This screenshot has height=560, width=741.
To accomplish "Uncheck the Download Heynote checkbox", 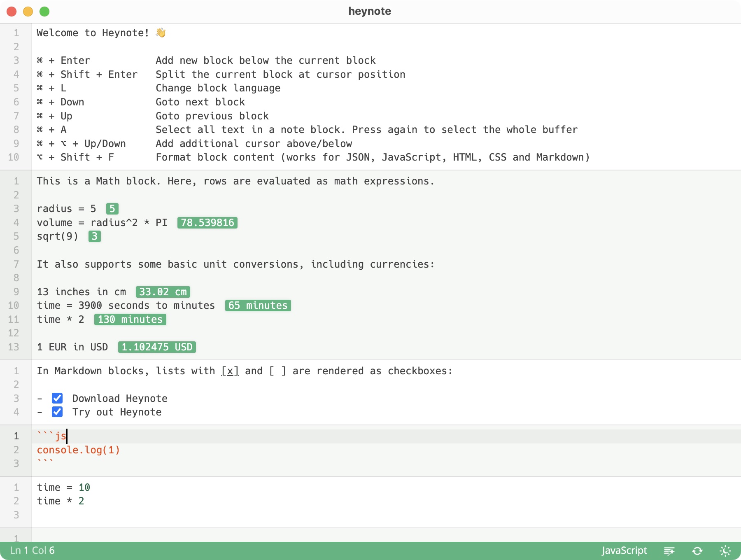I will pyautogui.click(x=57, y=398).
